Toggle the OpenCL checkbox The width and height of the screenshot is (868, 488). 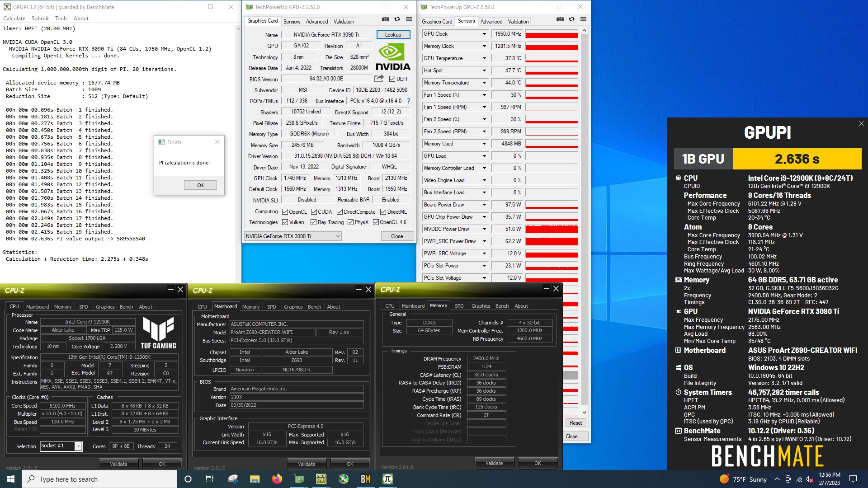pos(285,211)
